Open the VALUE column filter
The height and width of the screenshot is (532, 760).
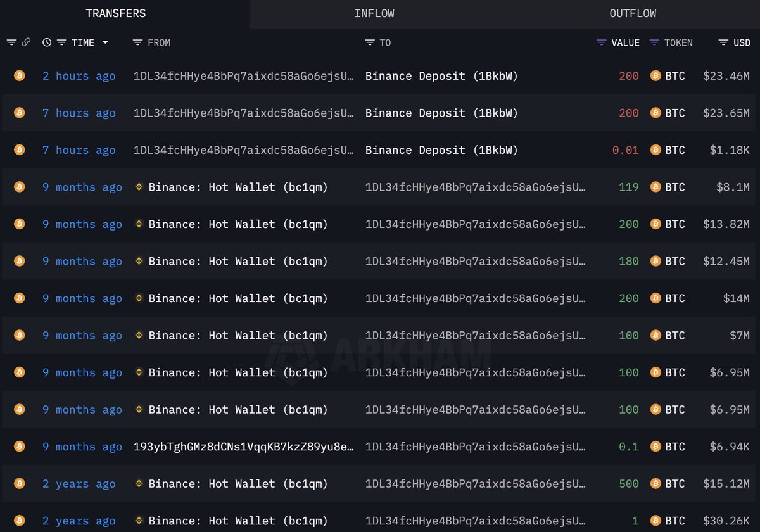[602, 42]
